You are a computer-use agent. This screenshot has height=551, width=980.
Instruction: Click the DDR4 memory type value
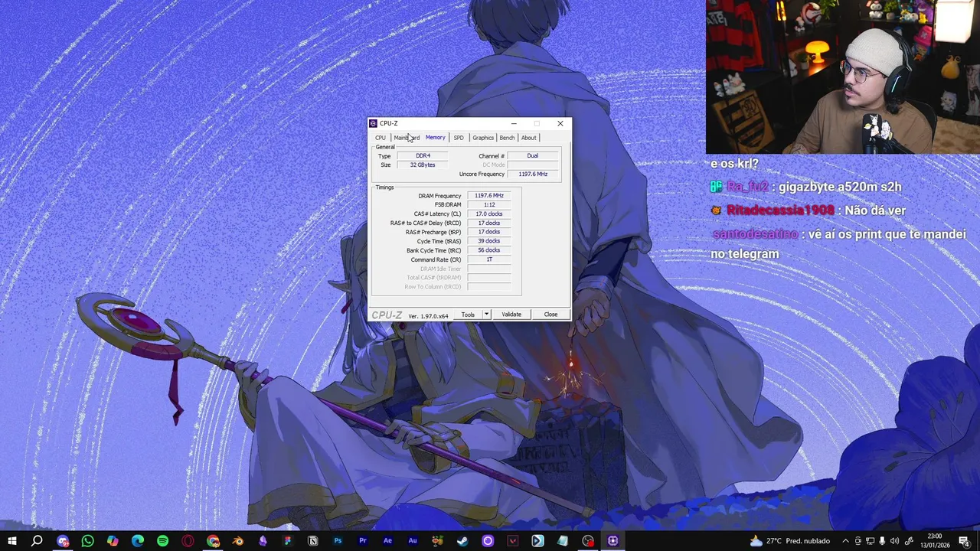423,156
